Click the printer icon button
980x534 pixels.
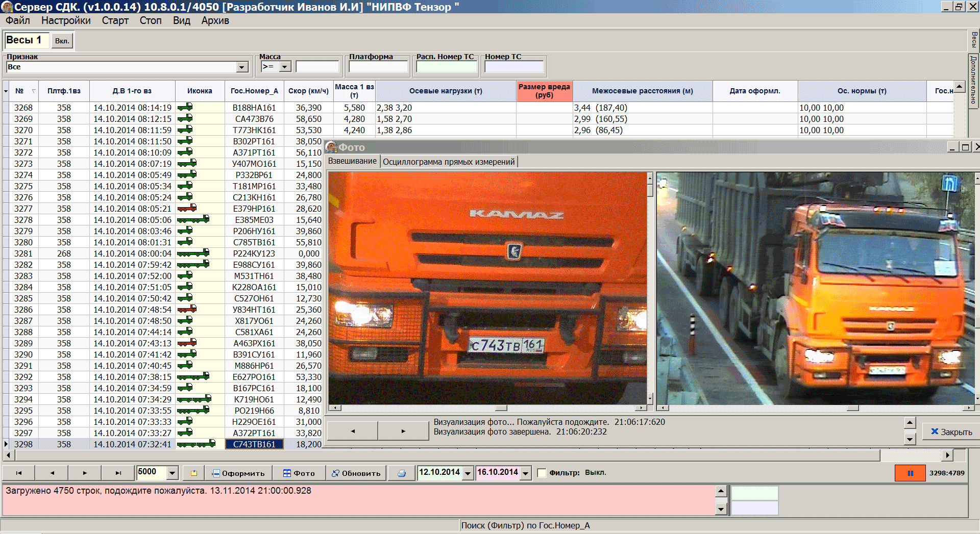402,473
